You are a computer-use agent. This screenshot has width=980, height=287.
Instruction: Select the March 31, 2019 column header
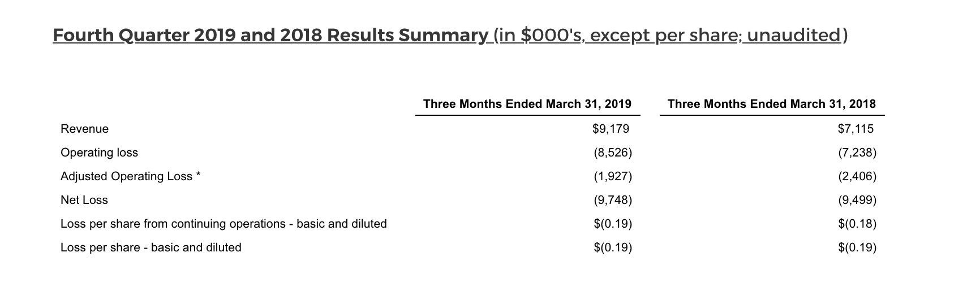click(527, 104)
